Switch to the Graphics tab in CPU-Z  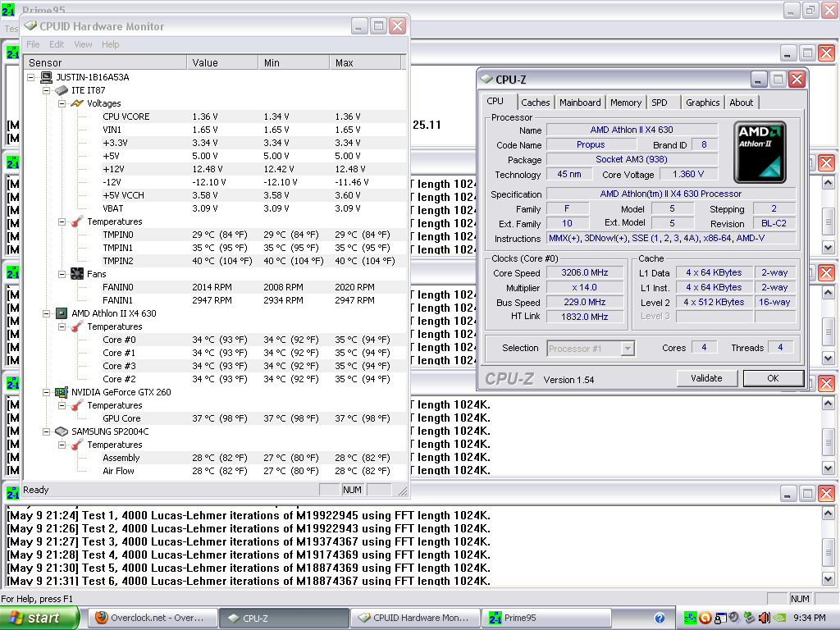coord(702,103)
